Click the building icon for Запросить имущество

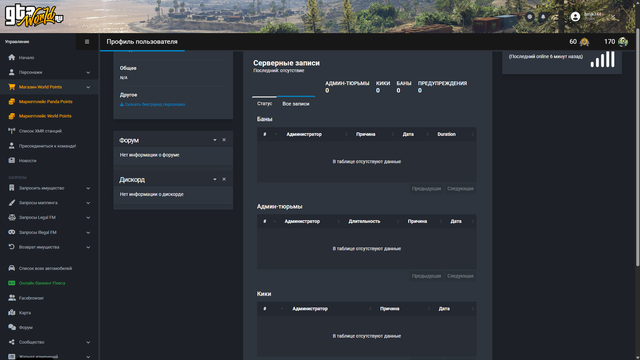(x=11, y=188)
